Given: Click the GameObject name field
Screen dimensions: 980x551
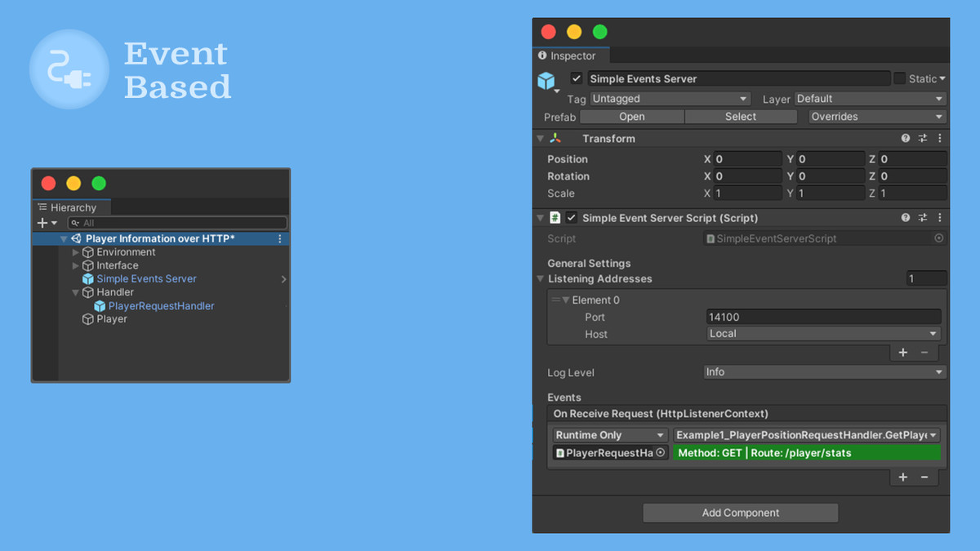Looking at the screenshot, I should [x=738, y=79].
